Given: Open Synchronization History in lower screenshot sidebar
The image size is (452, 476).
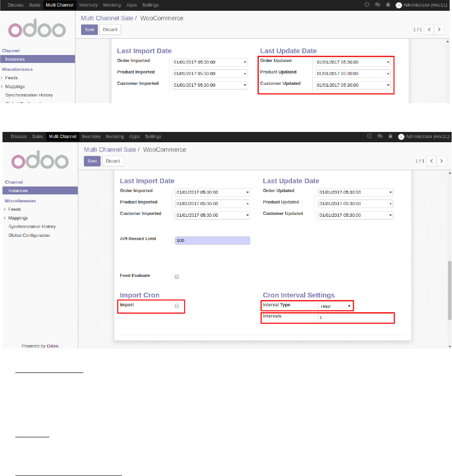Looking at the screenshot, I should tap(32, 227).
